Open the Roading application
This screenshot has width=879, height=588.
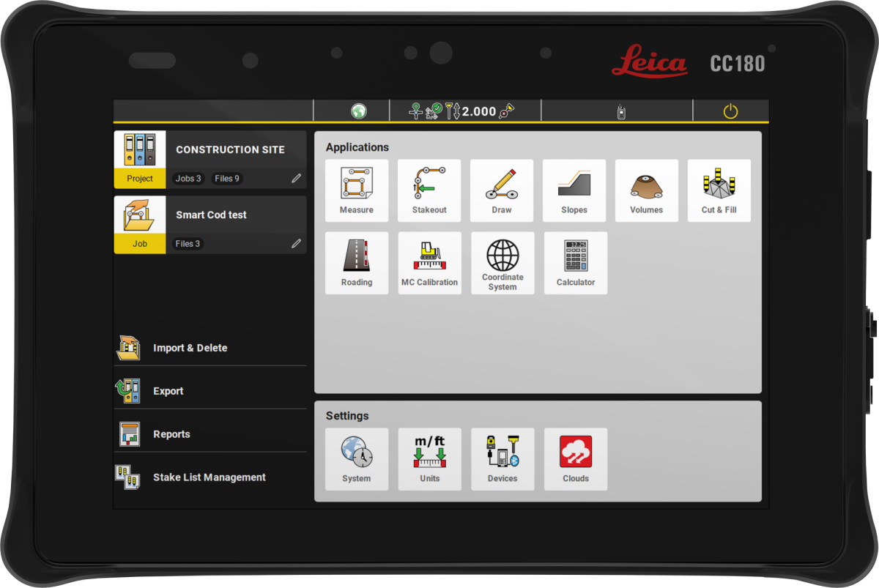click(357, 263)
